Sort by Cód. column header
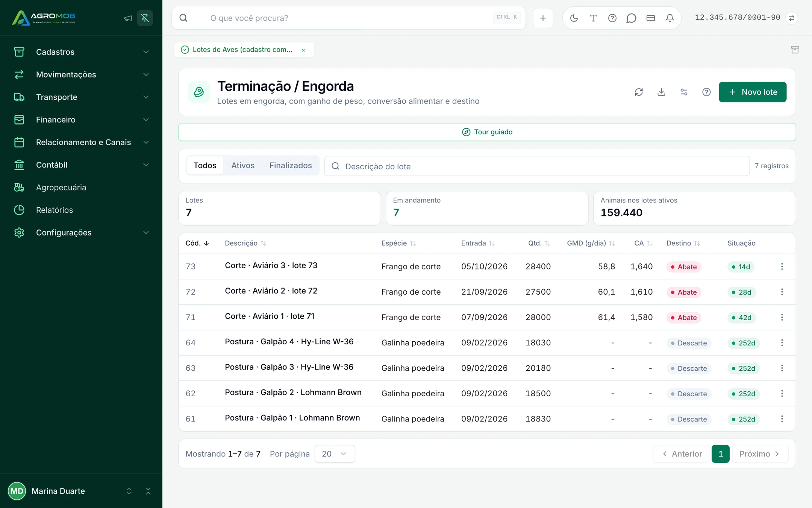812x508 pixels. 197,243
